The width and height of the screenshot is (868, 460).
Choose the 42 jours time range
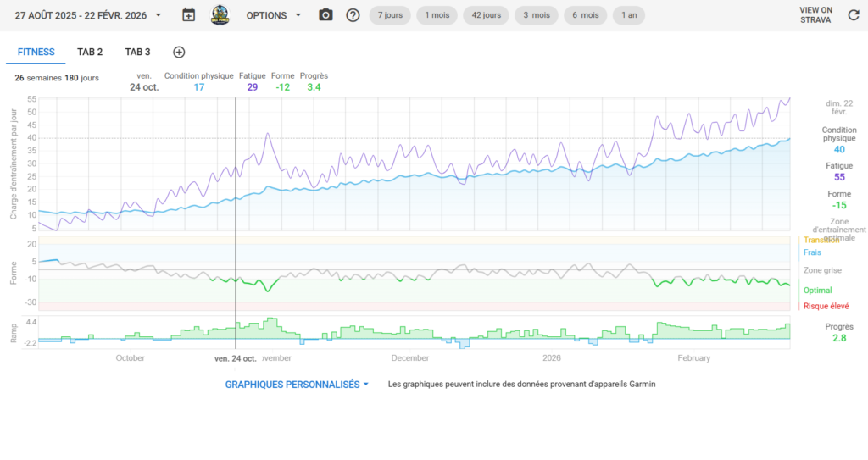click(x=488, y=15)
